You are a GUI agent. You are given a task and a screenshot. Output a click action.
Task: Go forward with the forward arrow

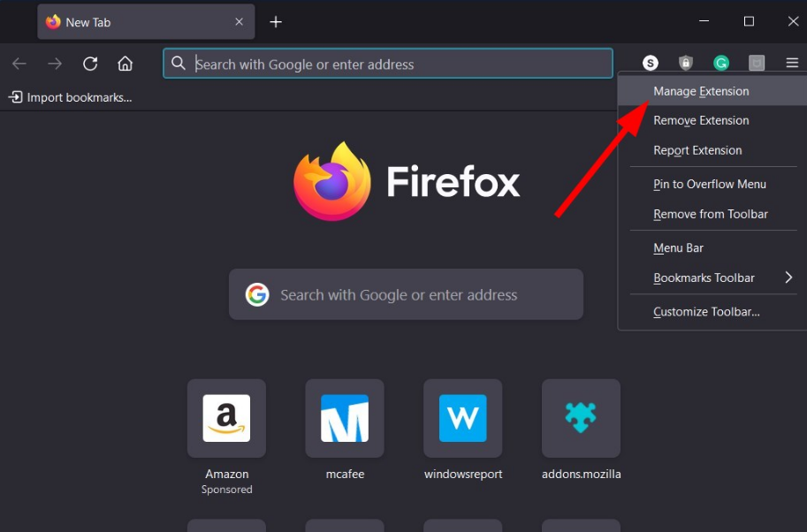click(x=55, y=64)
